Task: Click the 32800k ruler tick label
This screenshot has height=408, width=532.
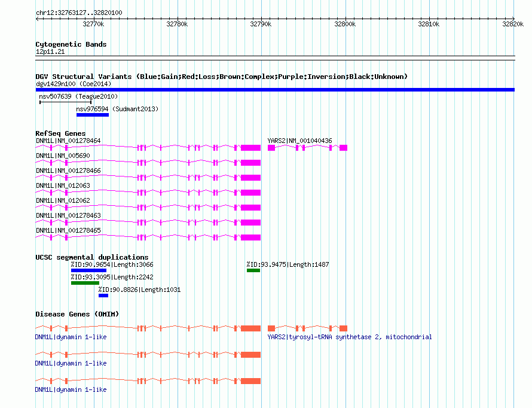Action: coord(345,24)
